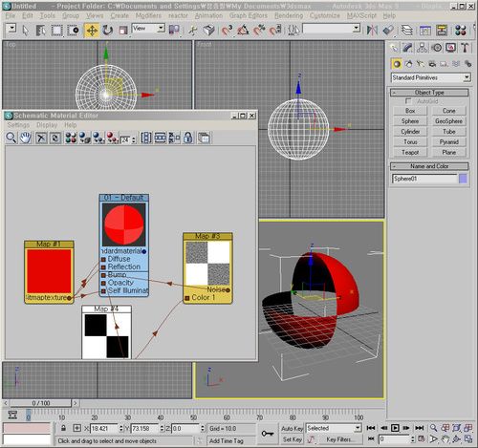Toggle Percent Snap

click(x=259, y=31)
